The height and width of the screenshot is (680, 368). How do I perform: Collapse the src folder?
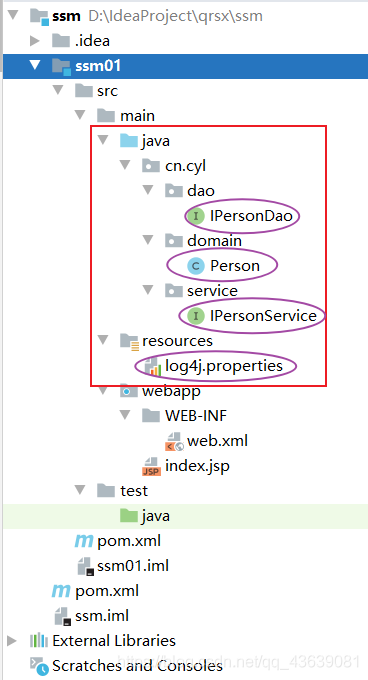coord(58,90)
